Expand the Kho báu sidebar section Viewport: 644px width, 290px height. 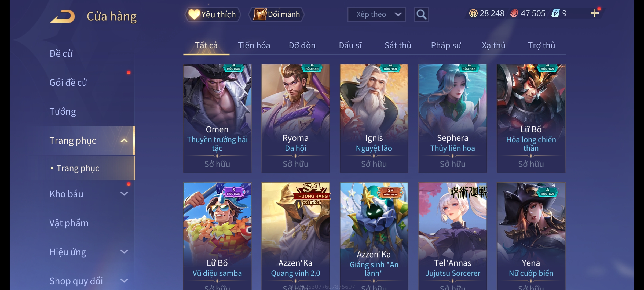click(124, 194)
